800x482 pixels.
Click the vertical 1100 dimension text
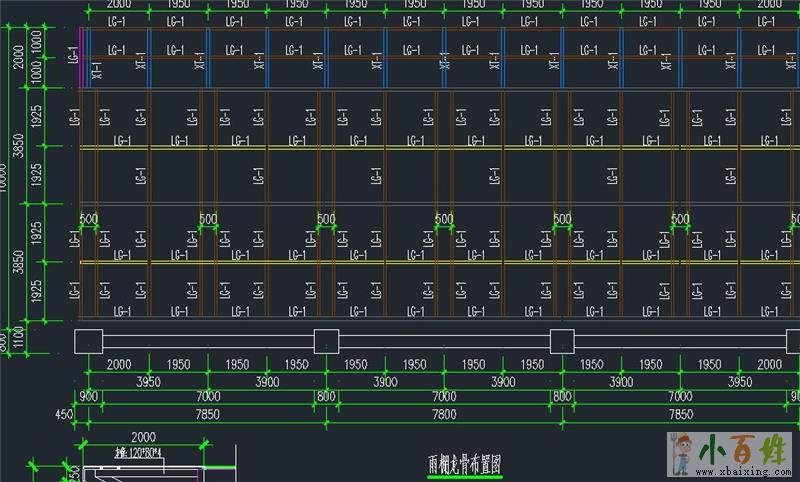pyautogui.click(x=20, y=340)
